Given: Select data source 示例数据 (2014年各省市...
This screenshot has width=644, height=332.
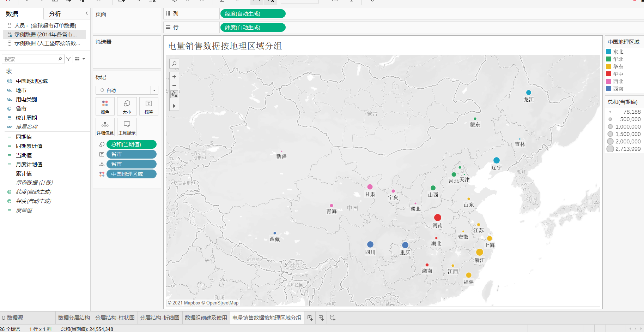Looking at the screenshot, I should [45, 34].
